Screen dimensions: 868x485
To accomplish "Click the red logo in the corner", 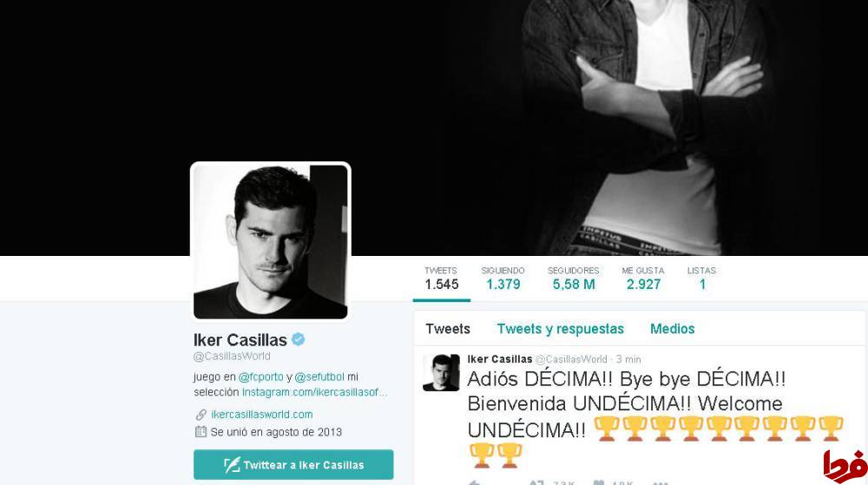I will tap(845, 466).
